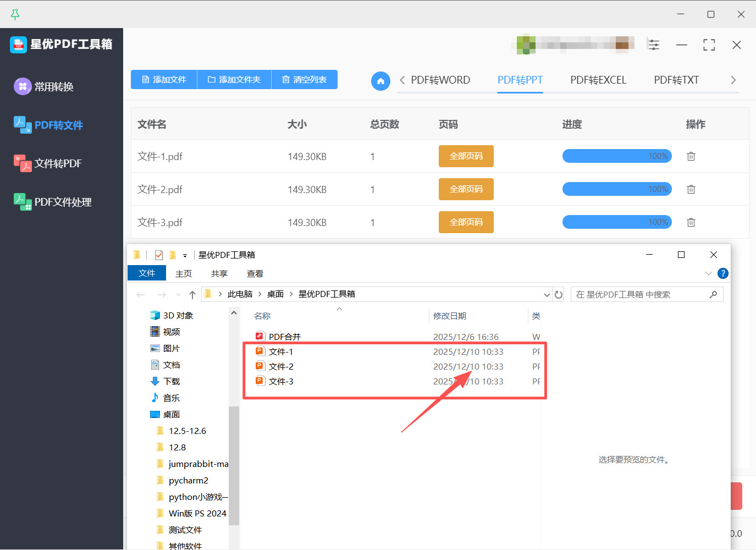Open the quick access toolbar dropdown
756x550 pixels.
tap(185, 255)
